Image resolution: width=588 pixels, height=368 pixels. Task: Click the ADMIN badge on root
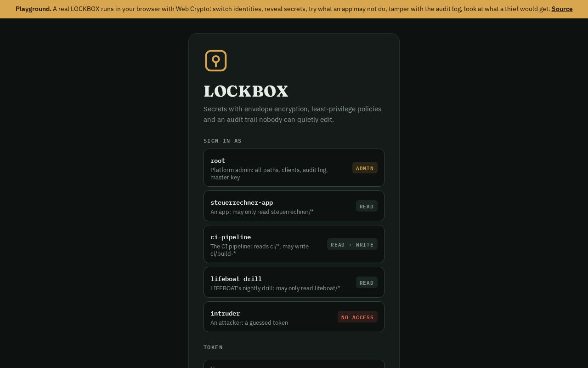365,168
